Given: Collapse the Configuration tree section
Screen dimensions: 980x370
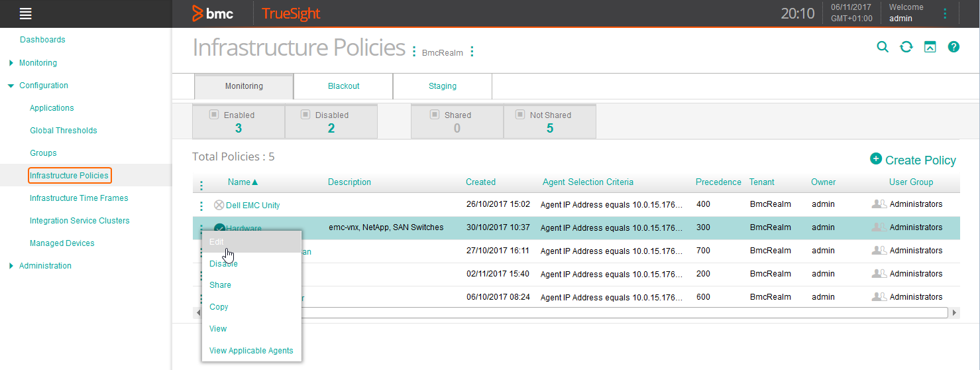Looking at the screenshot, I should tap(11, 86).
